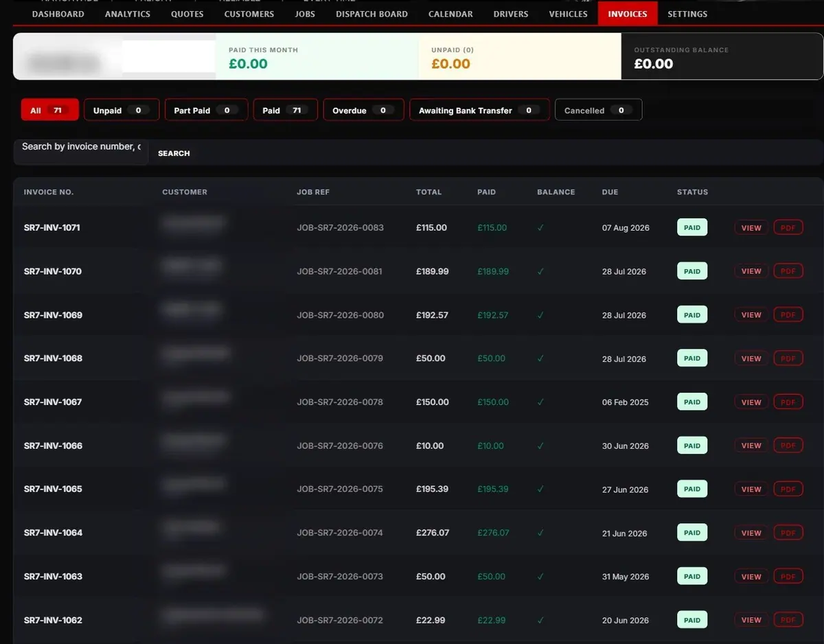Open PDF for invoice SR7-INV-1063
Image resolution: width=824 pixels, height=644 pixels.
coord(788,577)
